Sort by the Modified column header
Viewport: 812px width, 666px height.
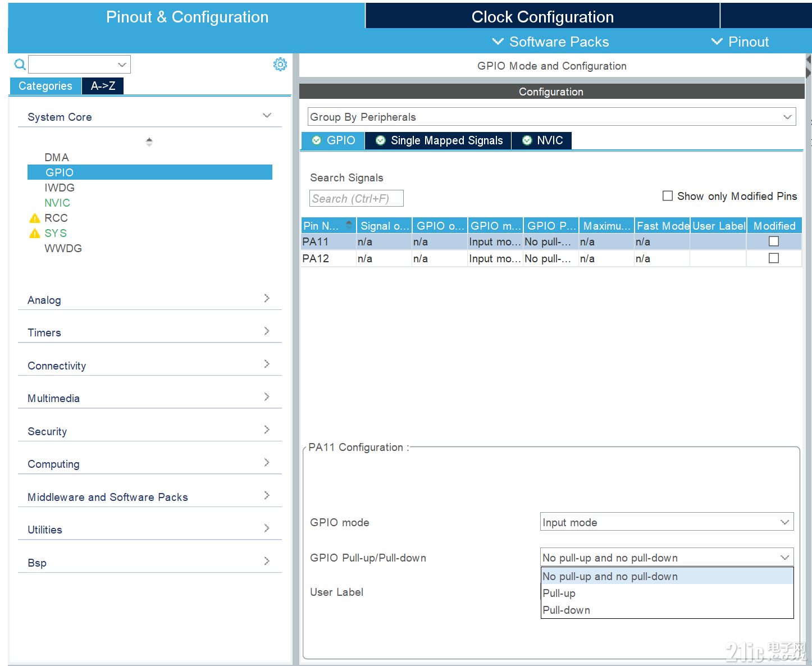click(774, 226)
